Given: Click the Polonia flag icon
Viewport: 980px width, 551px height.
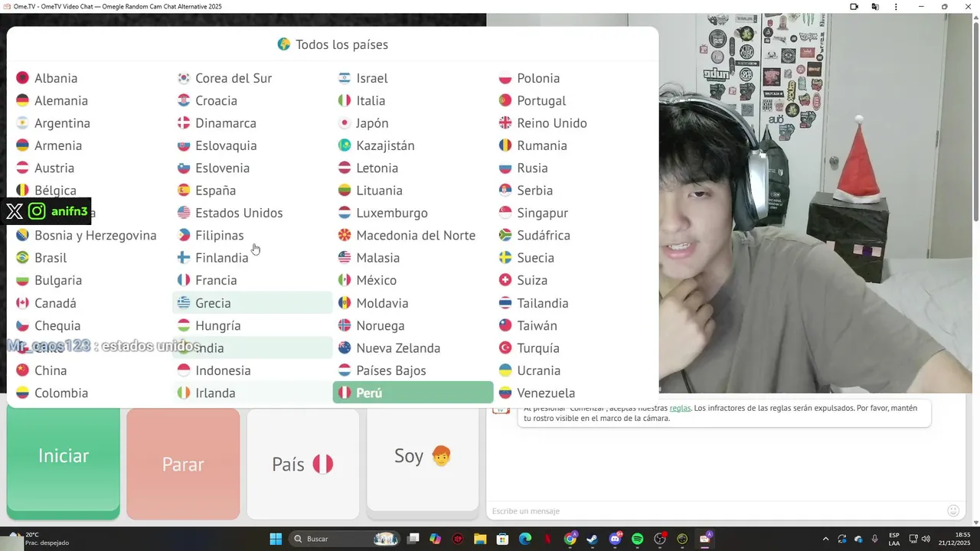Looking at the screenshot, I should pos(505,78).
